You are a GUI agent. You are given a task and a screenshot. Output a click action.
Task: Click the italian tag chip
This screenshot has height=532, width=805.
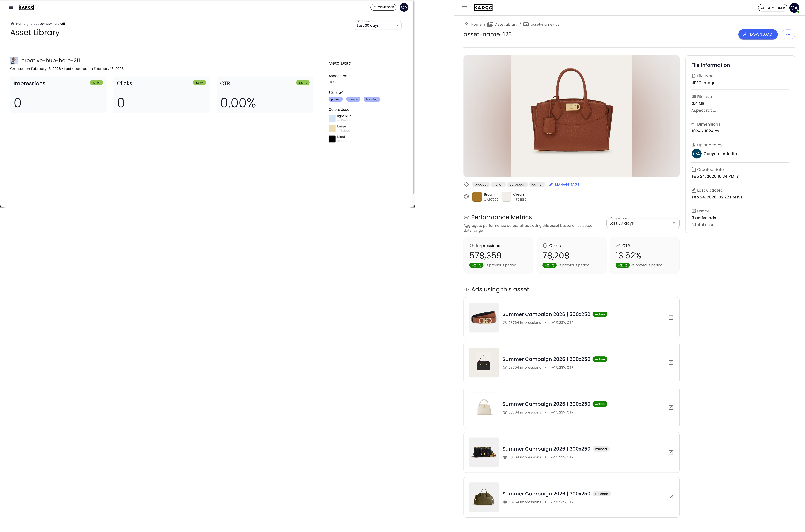498,185
